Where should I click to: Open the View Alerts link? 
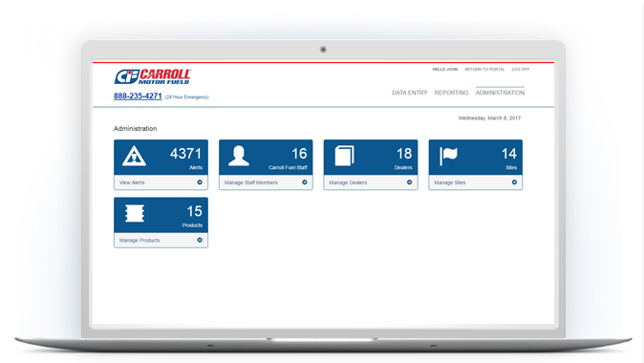coord(132,182)
